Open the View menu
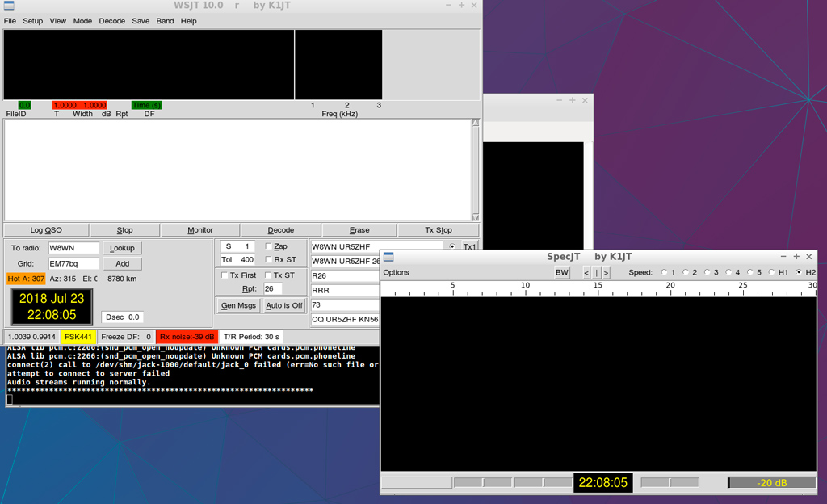Screen dimensions: 827x504 pos(58,21)
